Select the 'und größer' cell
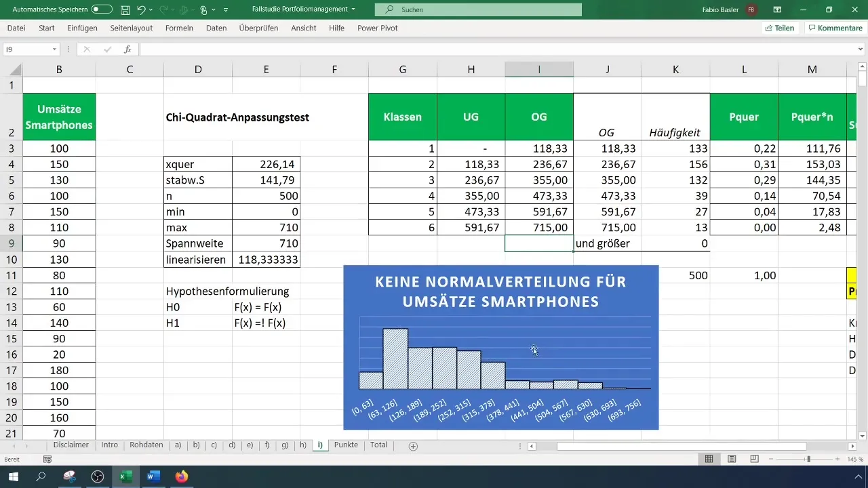 click(x=608, y=243)
